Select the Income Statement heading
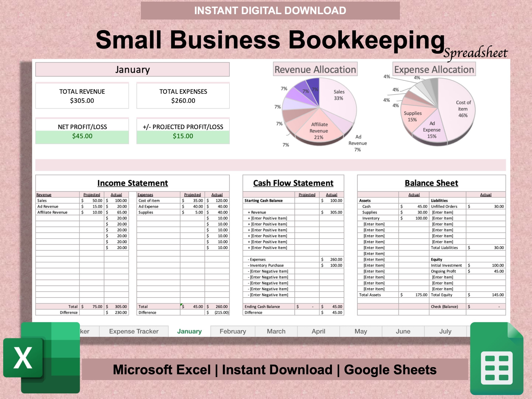The height and width of the screenshot is (399, 532). pyautogui.click(x=132, y=183)
